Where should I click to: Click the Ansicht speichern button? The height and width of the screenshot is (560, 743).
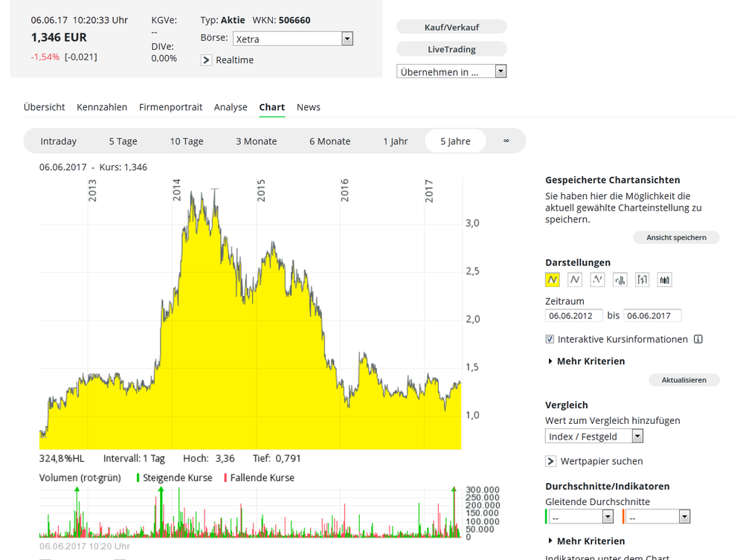pyautogui.click(x=676, y=236)
